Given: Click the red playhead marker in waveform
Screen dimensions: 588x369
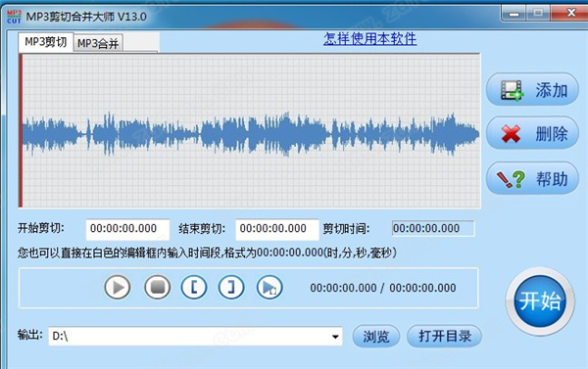Looking at the screenshot, I should click(x=21, y=130).
